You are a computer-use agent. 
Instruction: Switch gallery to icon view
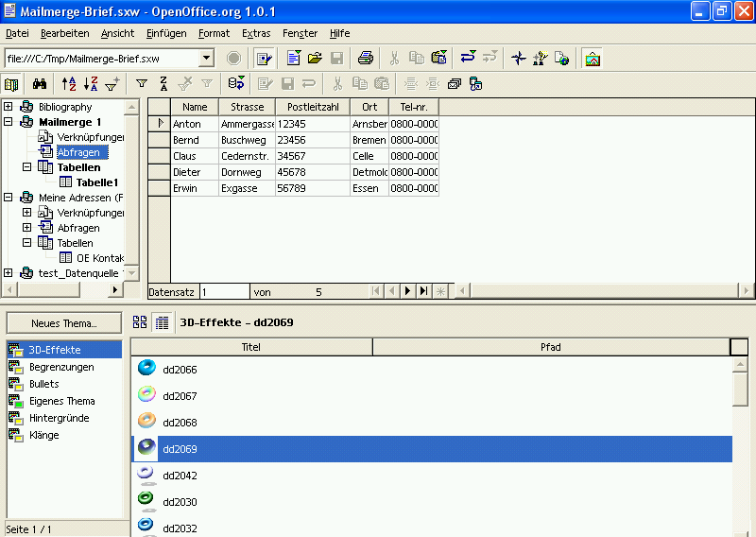point(140,322)
